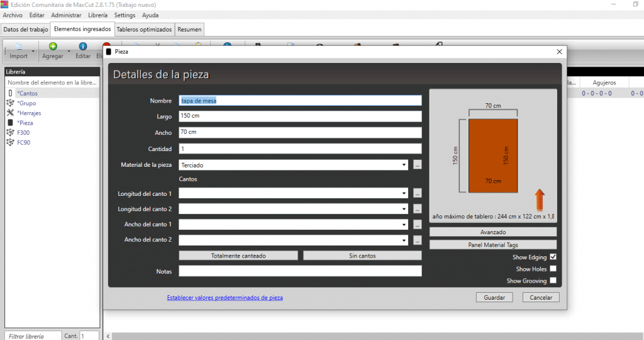Open the Archivo menu

click(x=13, y=15)
